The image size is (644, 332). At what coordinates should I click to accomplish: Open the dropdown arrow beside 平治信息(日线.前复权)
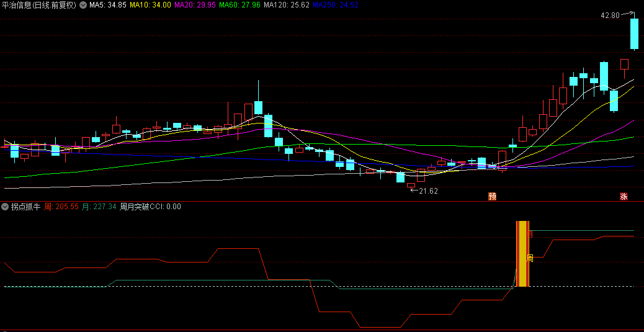83,5
